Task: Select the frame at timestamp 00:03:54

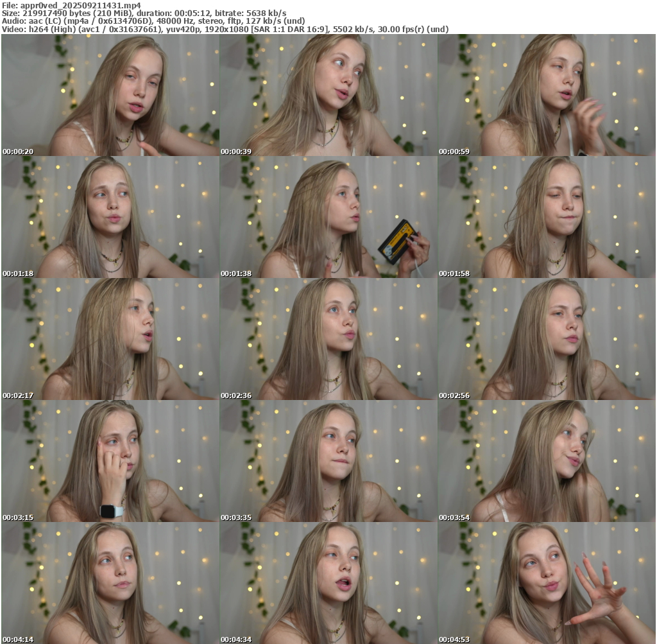Action: pos(547,461)
